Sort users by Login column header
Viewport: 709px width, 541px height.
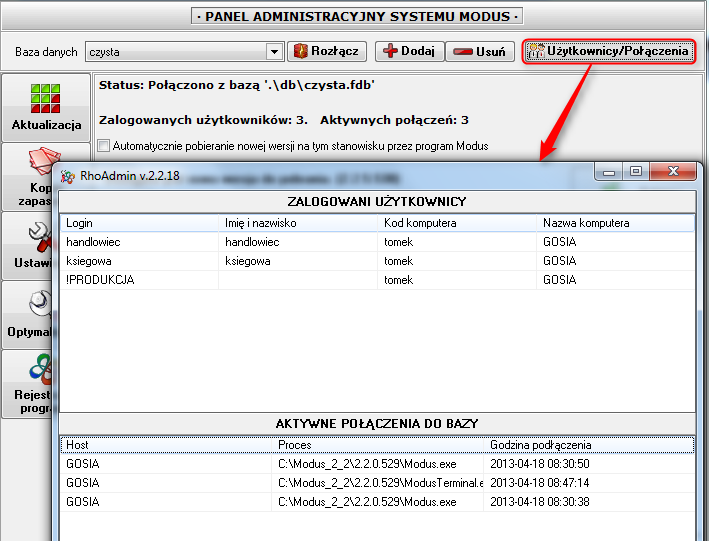pos(140,223)
